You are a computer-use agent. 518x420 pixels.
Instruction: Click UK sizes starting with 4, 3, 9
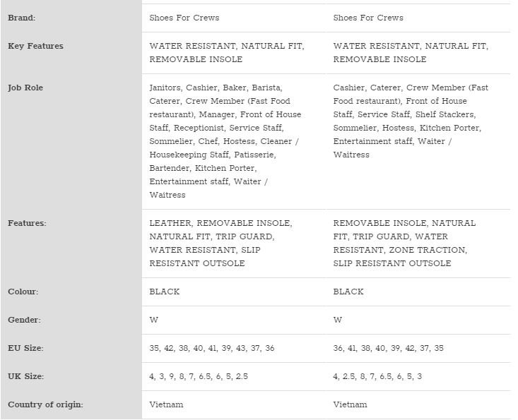point(199,376)
